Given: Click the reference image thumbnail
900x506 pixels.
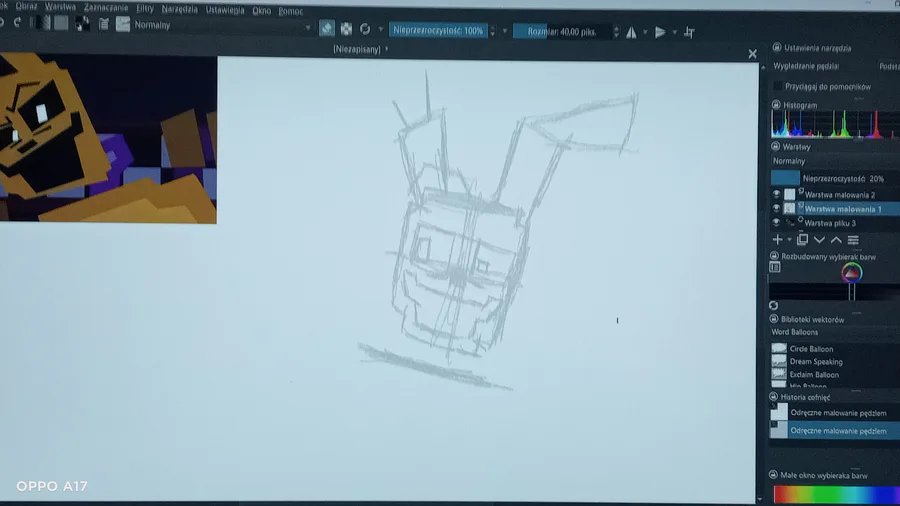Looking at the screenshot, I should pyautogui.click(x=108, y=138).
